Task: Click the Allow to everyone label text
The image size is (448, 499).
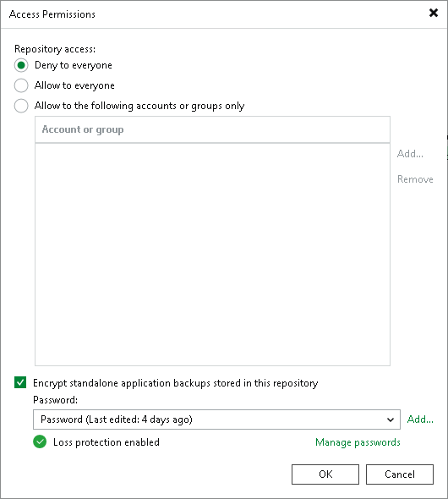Action: [74, 85]
